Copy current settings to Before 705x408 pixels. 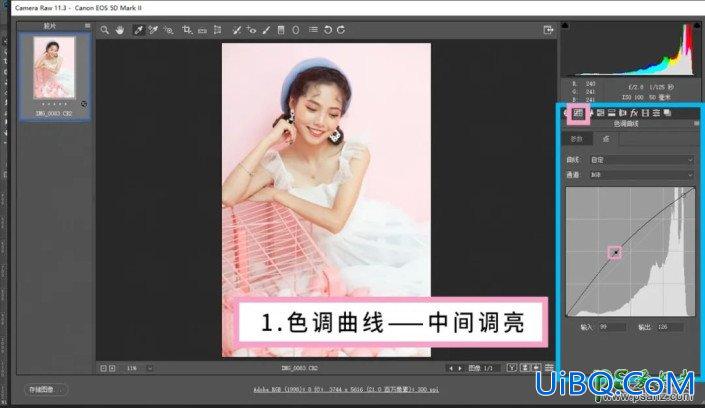(536, 368)
